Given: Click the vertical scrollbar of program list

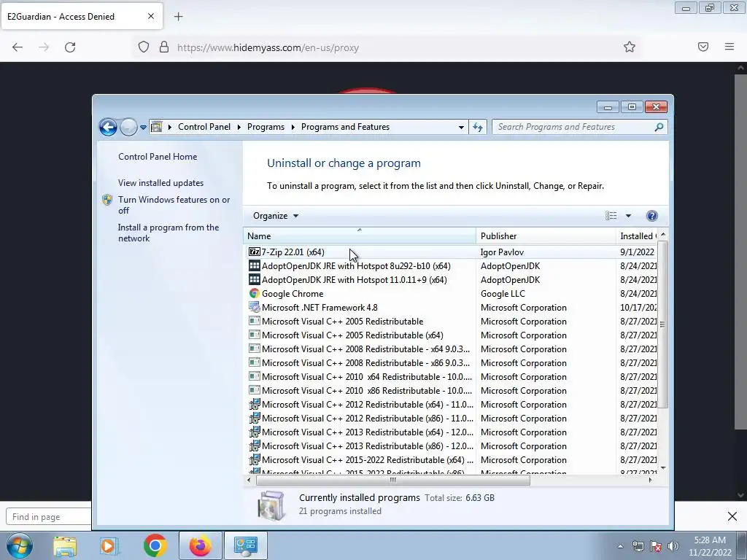Looking at the screenshot, I should pyautogui.click(x=662, y=324).
